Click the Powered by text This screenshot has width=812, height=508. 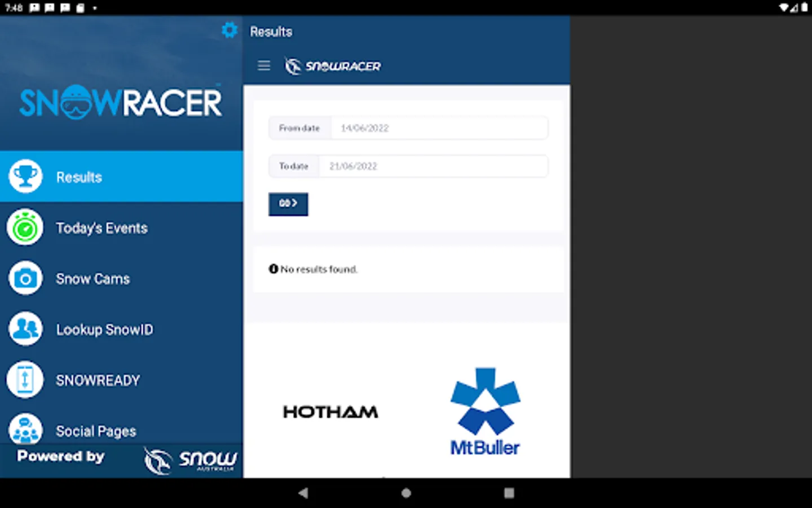pyautogui.click(x=61, y=456)
